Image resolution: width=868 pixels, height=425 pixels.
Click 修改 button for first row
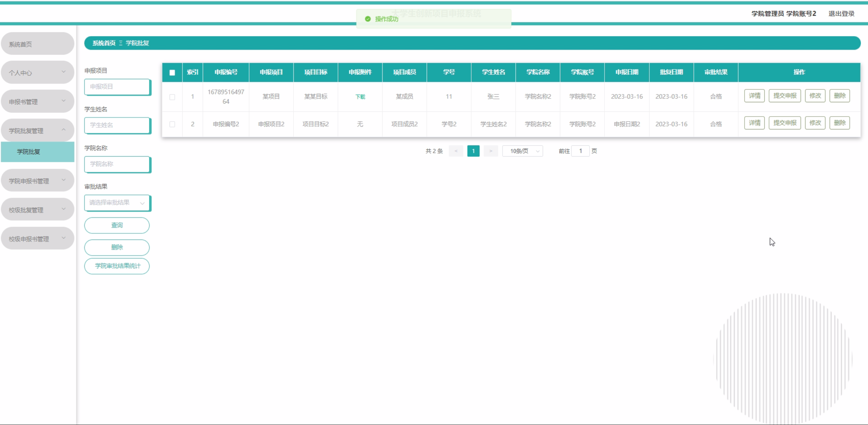(815, 96)
